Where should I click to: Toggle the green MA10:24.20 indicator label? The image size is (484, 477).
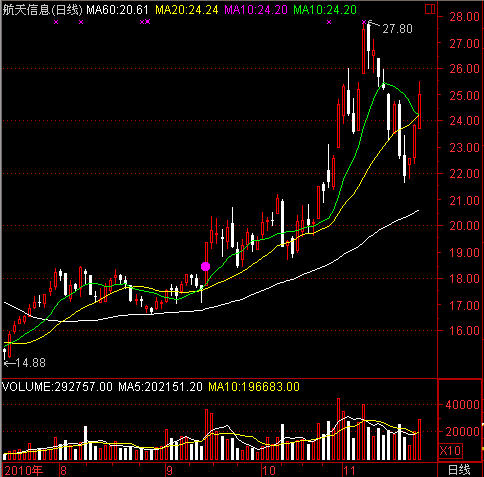(325, 10)
